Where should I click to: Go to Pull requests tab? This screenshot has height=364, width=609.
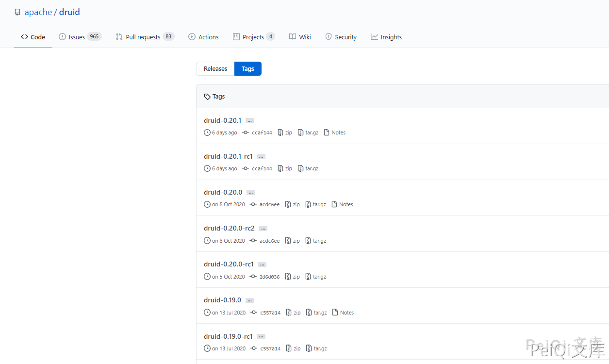point(145,37)
